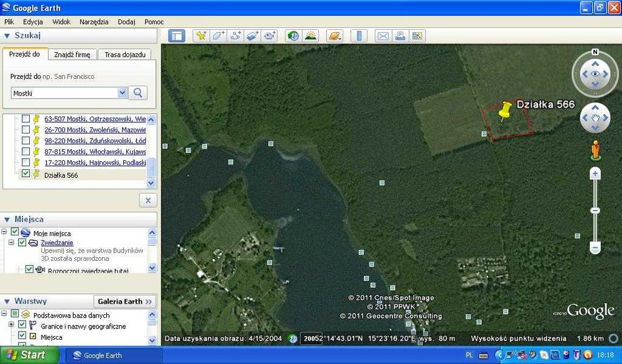The image size is (622, 364).
Task: Open the Narzędzia menu
Action: point(94,22)
